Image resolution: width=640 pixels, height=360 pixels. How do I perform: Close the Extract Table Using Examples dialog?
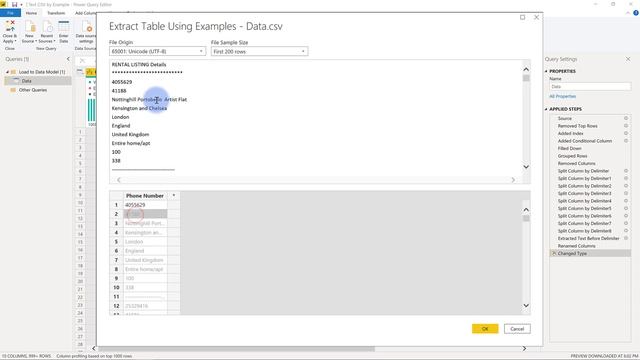pyautogui.click(x=536, y=17)
